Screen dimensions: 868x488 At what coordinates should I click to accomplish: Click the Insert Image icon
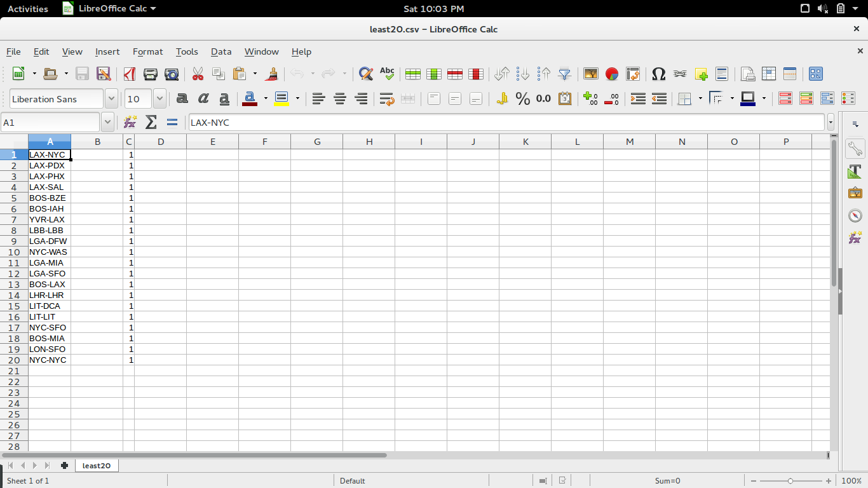pos(591,74)
